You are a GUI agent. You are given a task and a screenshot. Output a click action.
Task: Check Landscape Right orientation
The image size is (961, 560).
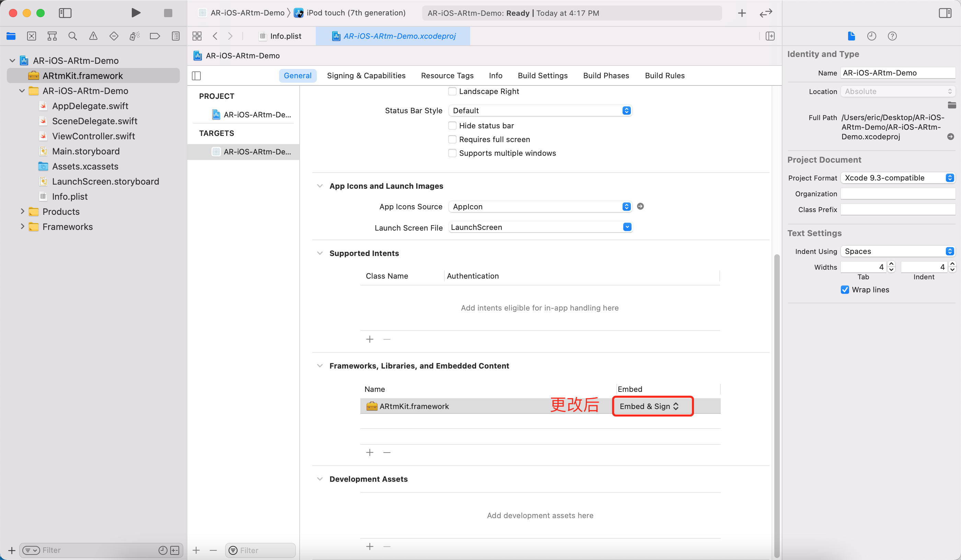[452, 92]
